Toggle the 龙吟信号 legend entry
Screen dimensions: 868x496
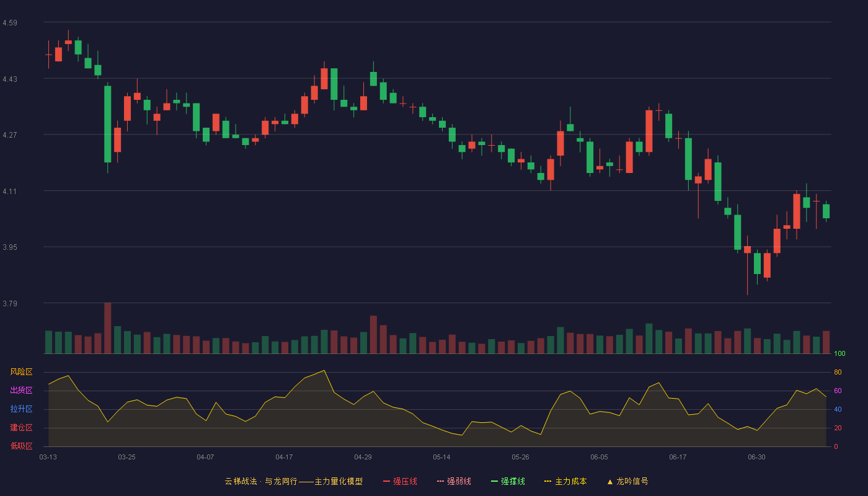pyautogui.click(x=627, y=481)
